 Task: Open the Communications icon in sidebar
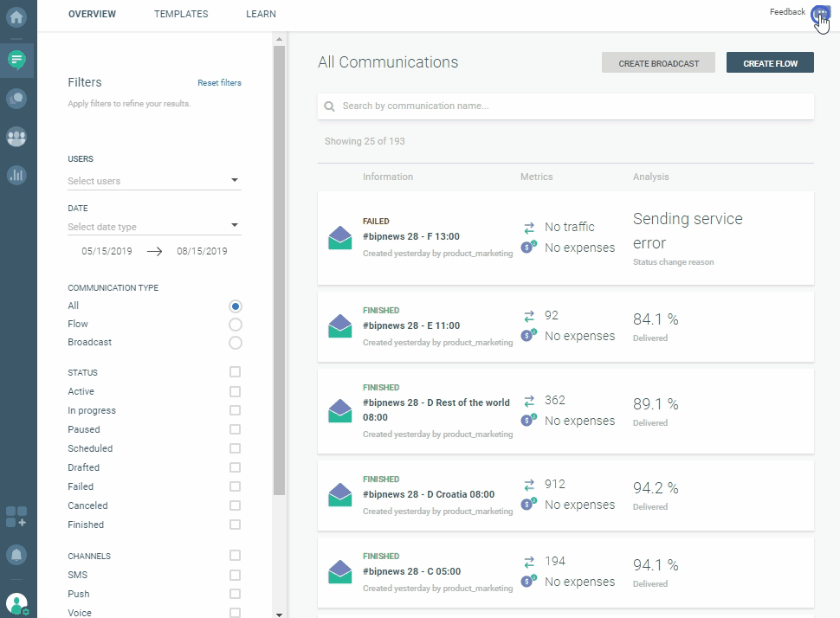(16, 60)
